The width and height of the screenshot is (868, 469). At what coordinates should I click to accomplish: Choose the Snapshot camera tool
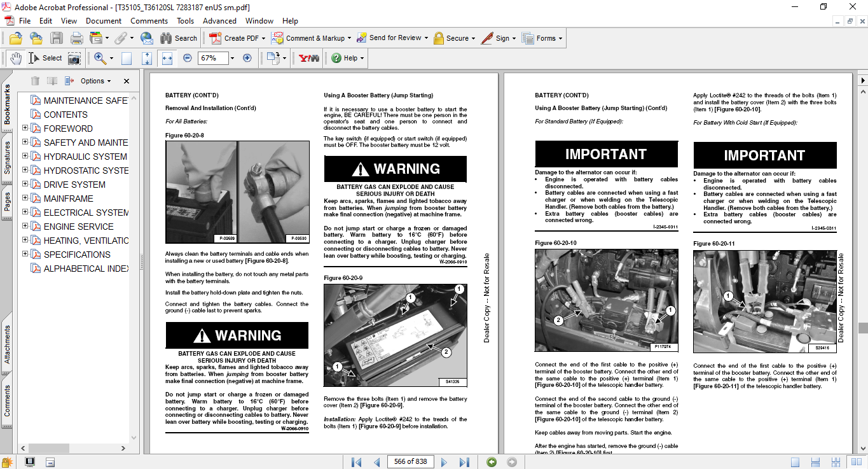coord(74,58)
